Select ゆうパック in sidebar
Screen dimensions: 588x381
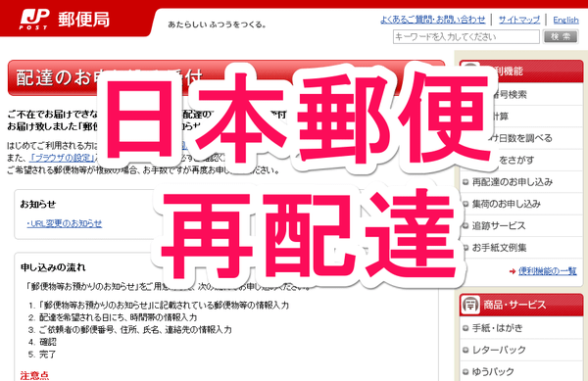[x=493, y=371]
